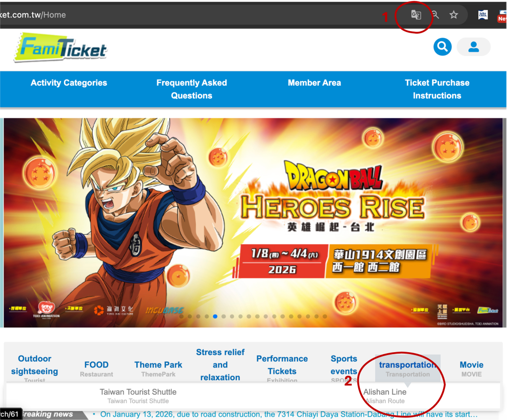Select the Outdoor sightseeing category tab
Viewport: 507px width, 420px height.
pyautogui.click(x=35, y=365)
